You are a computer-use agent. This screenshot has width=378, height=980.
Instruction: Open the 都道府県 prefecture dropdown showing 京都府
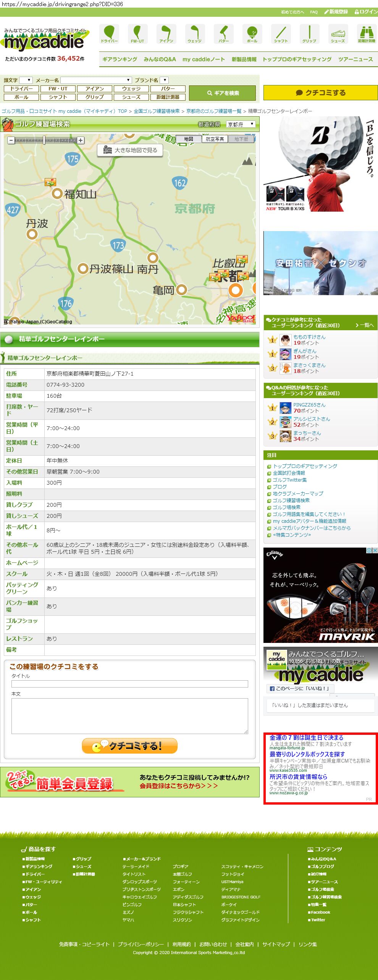(241, 124)
